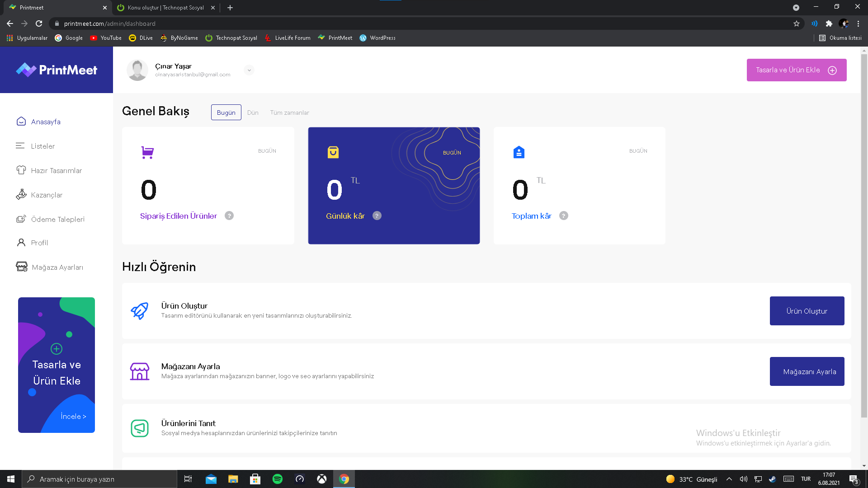The image size is (868, 488).
Task: Open Spotify from the taskbar
Action: [277, 479]
